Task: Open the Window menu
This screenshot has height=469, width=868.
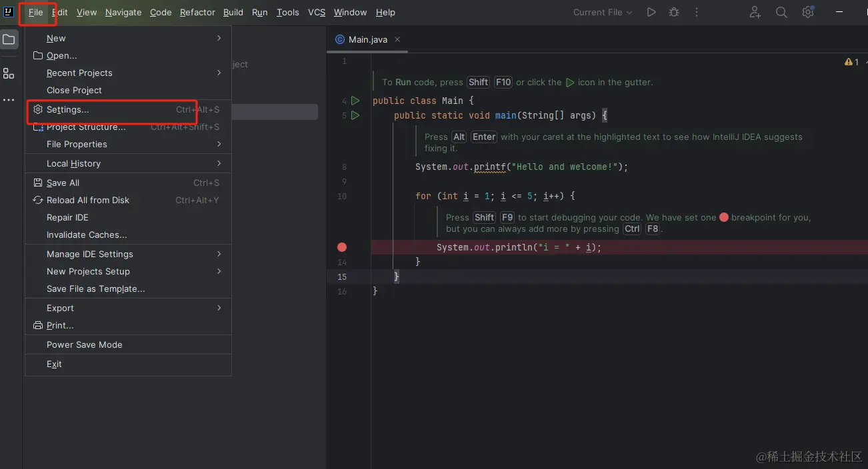Action: coord(350,12)
